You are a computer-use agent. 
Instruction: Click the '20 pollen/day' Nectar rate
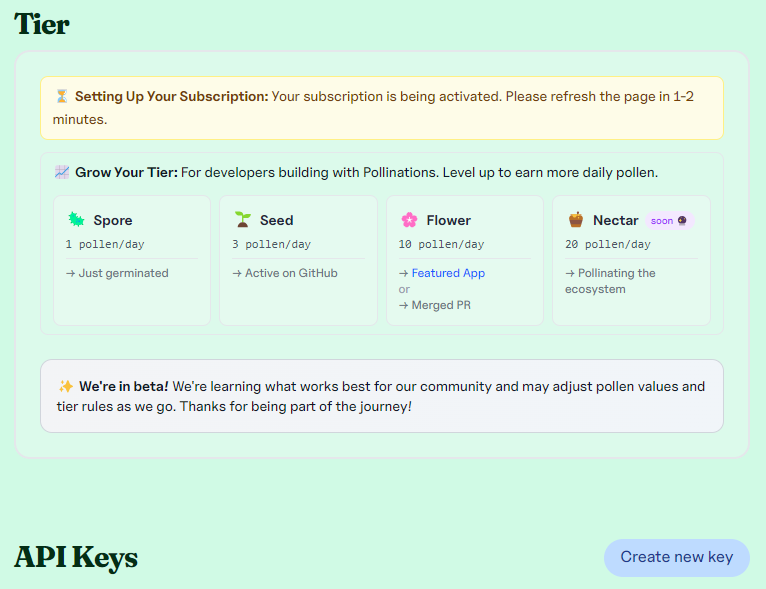607,244
